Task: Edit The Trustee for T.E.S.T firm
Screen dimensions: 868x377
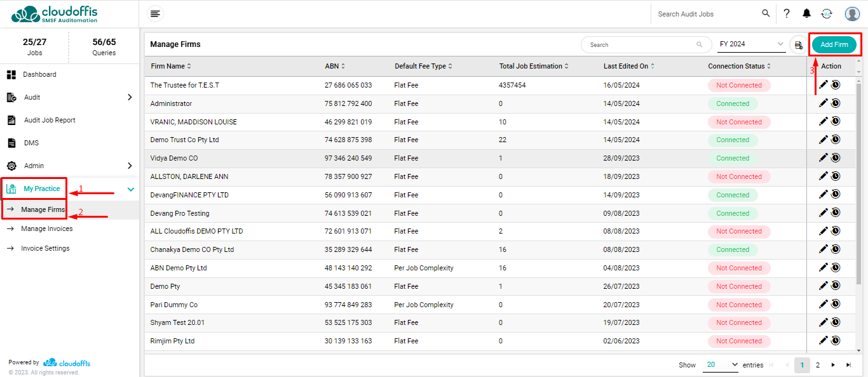Action: point(824,85)
